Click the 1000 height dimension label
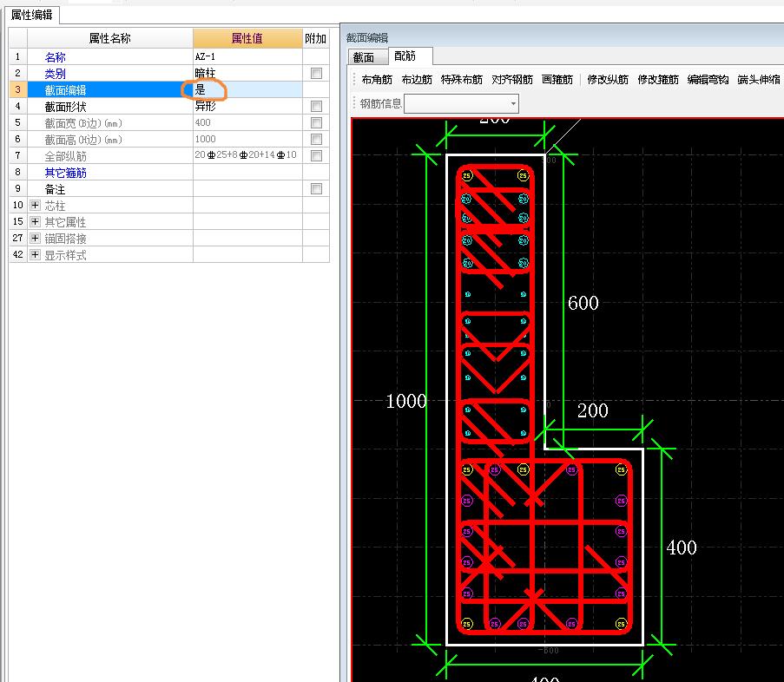The height and width of the screenshot is (682, 784). [406, 401]
